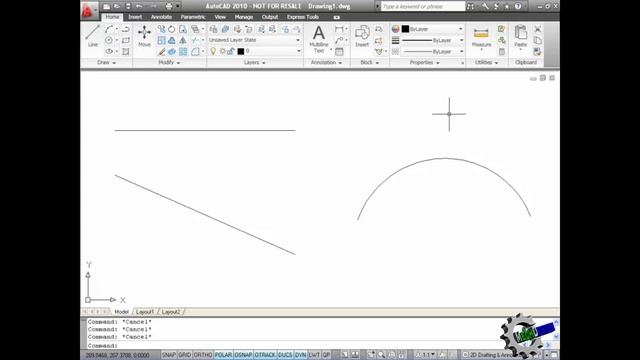Image resolution: width=640 pixels, height=360 pixels.
Task: Expand the Utilities panel
Action: pyautogui.click(x=487, y=62)
